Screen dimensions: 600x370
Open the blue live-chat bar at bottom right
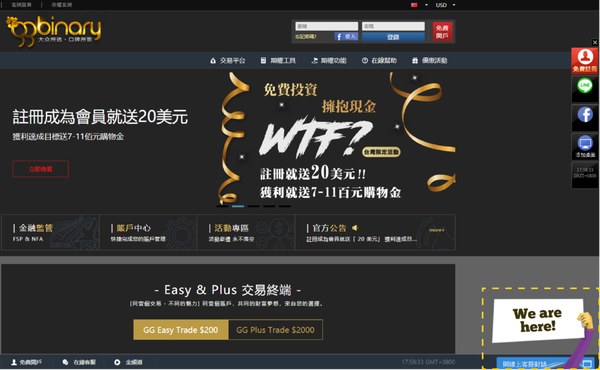[x=545, y=363]
